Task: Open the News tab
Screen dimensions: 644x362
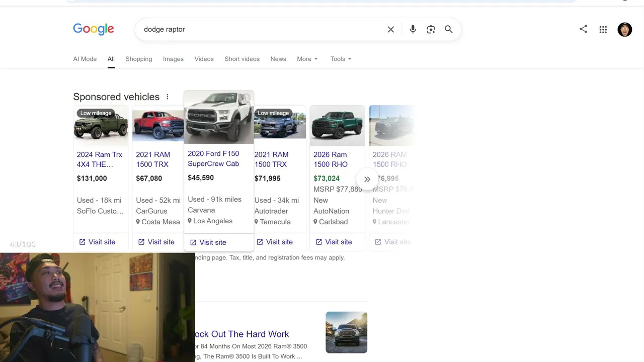Action: pos(278,59)
